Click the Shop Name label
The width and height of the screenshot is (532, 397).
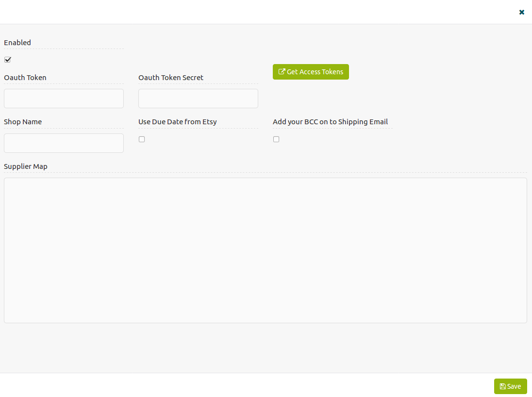pos(23,121)
